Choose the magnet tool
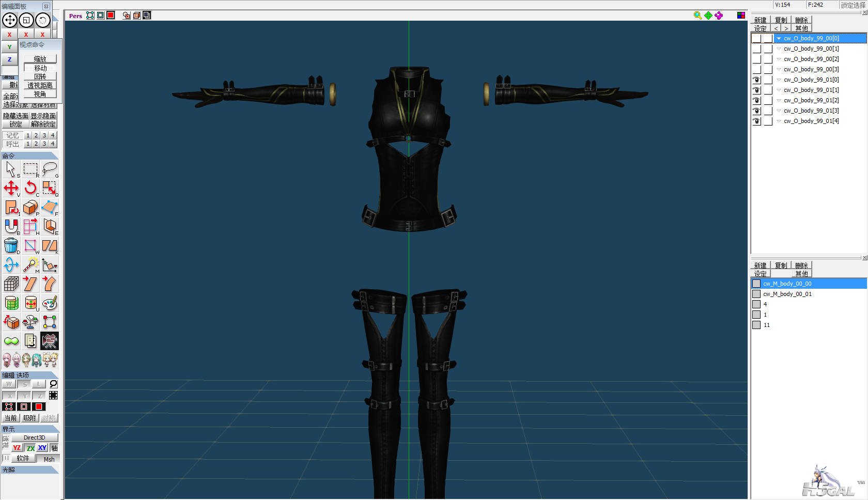 (x=11, y=226)
